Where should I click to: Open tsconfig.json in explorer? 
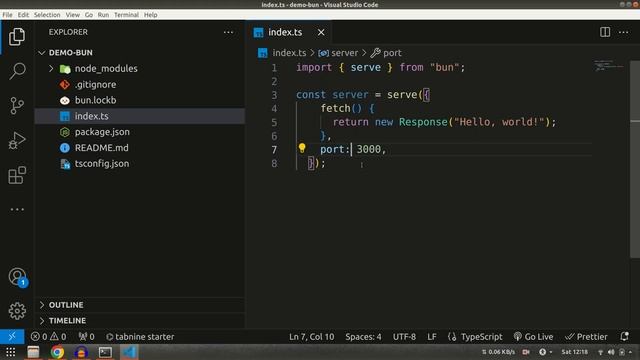coord(140,164)
